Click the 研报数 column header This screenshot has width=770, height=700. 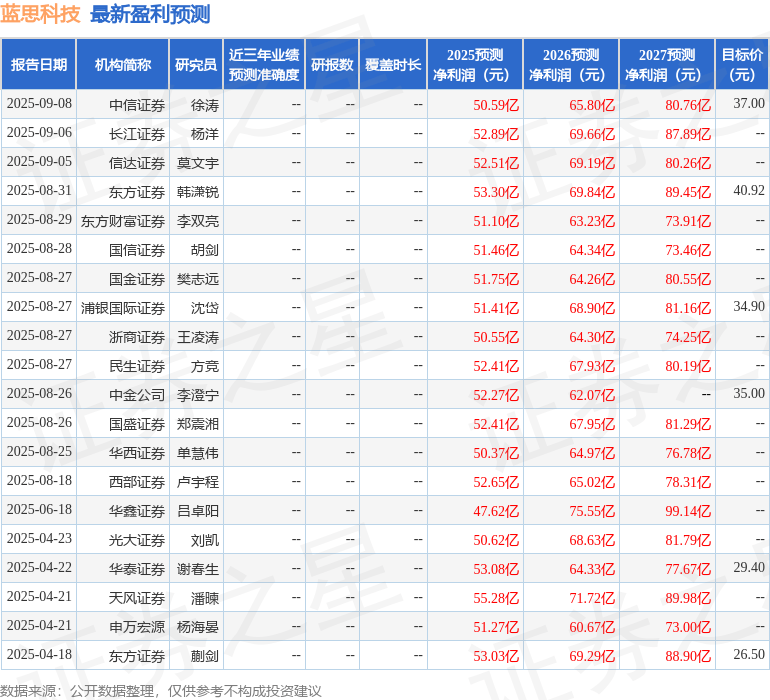coord(332,64)
